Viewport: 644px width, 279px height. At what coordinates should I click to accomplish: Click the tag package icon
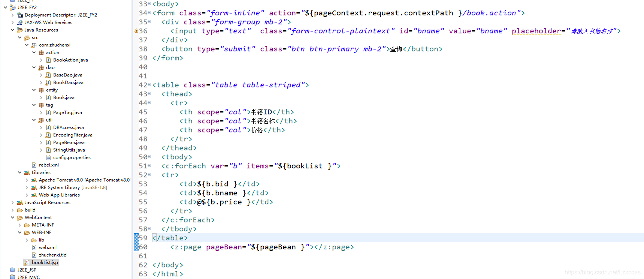tap(41, 105)
